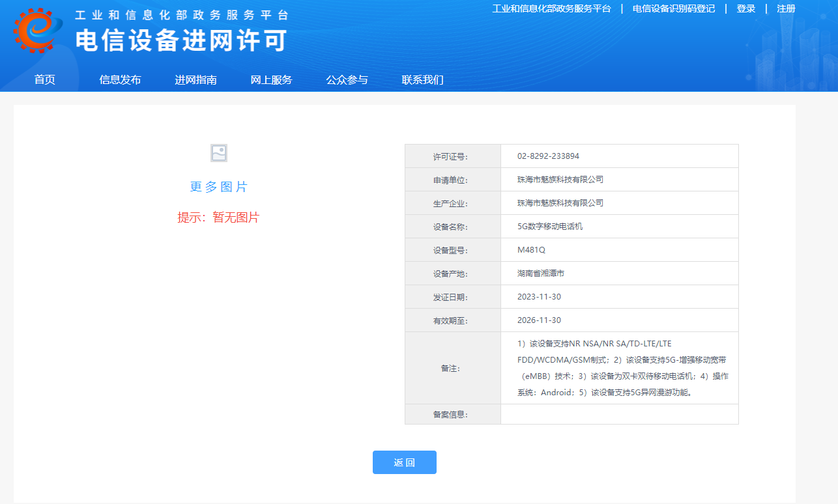Open the 联系我们 navigation item
838x504 pixels.
(x=422, y=80)
